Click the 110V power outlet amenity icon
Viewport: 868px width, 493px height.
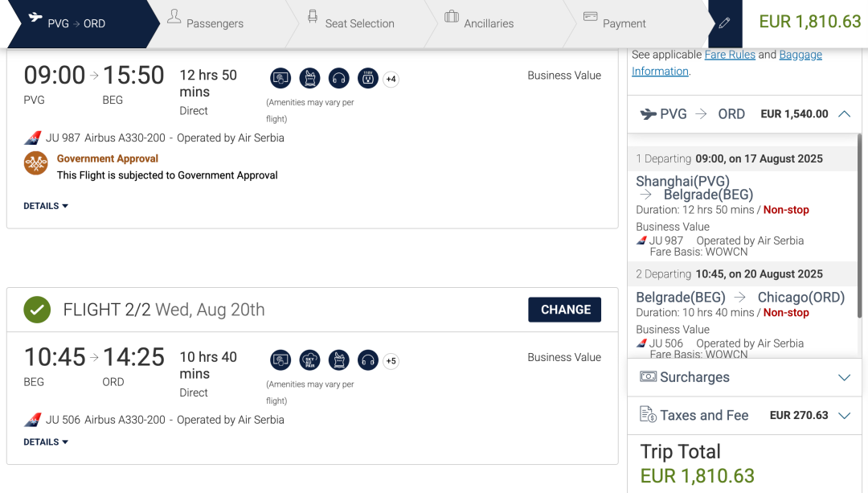click(367, 79)
